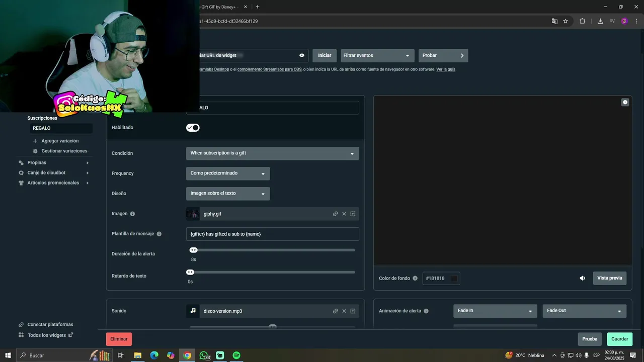This screenshot has height=362, width=644.
Task: Click the giphy.gif thumbnail preview
Action: point(193,214)
